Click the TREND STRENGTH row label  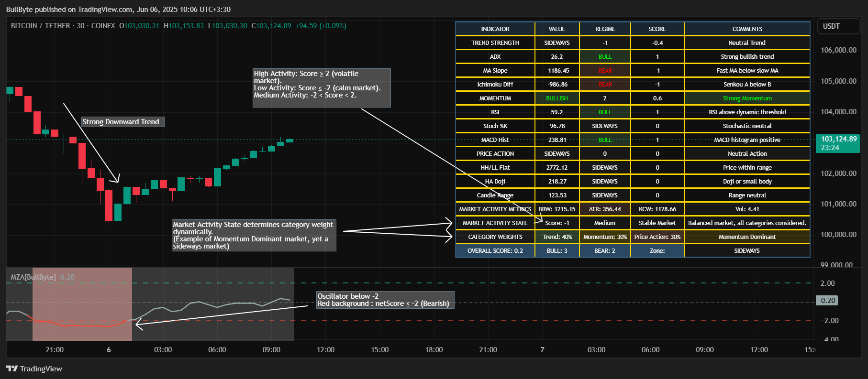[495, 43]
